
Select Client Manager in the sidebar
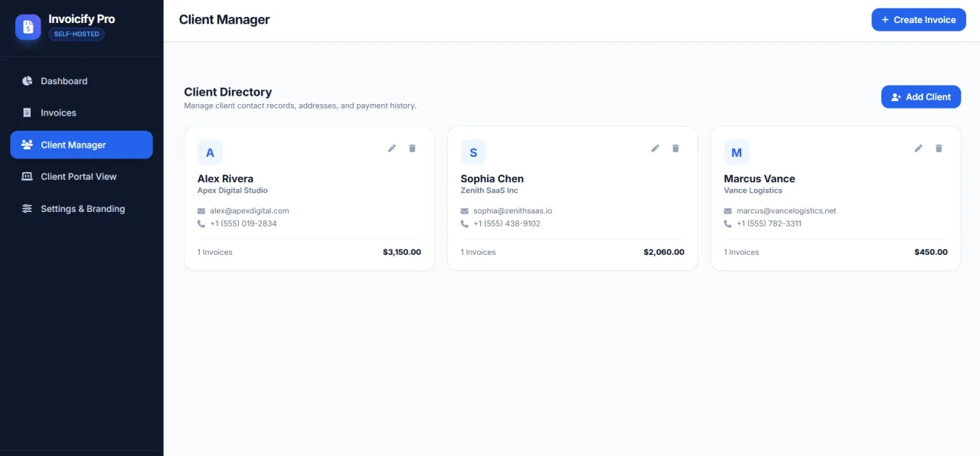(x=81, y=145)
